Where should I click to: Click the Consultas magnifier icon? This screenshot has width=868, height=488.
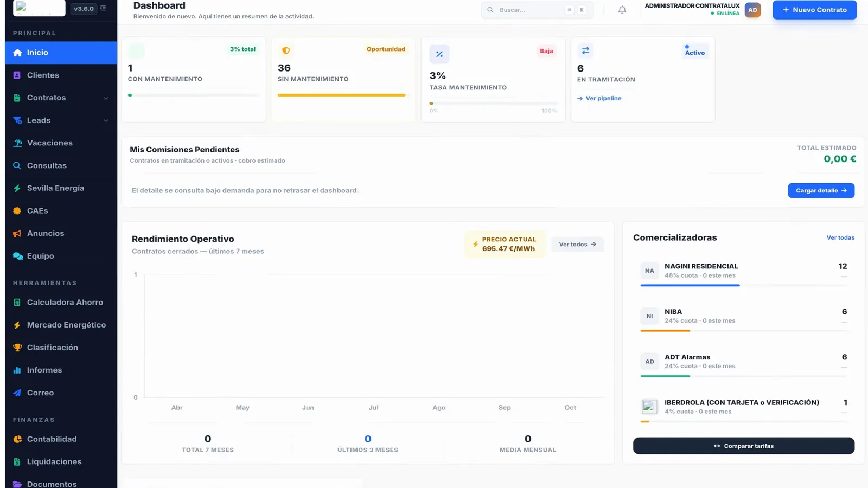coord(17,165)
